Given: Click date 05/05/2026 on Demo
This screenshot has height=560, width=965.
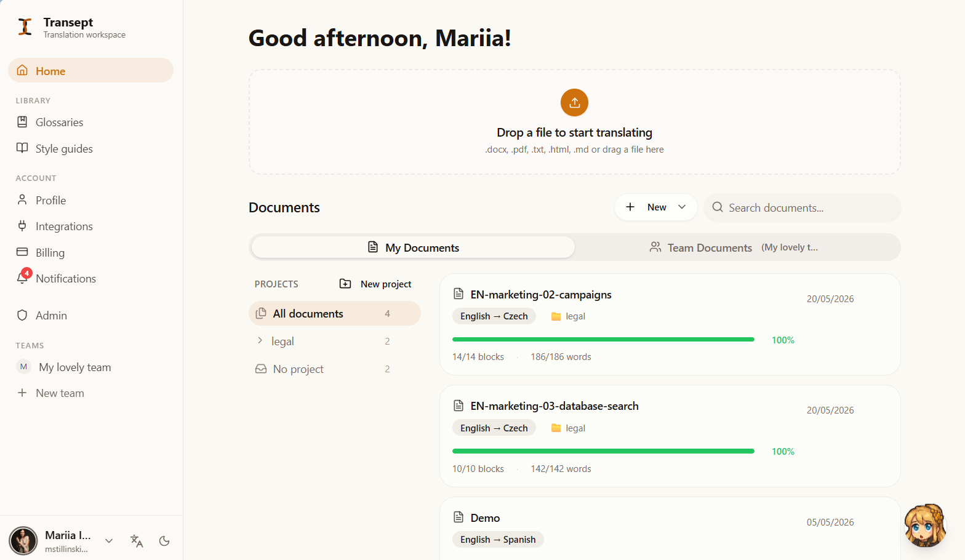Looking at the screenshot, I should point(830,522).
